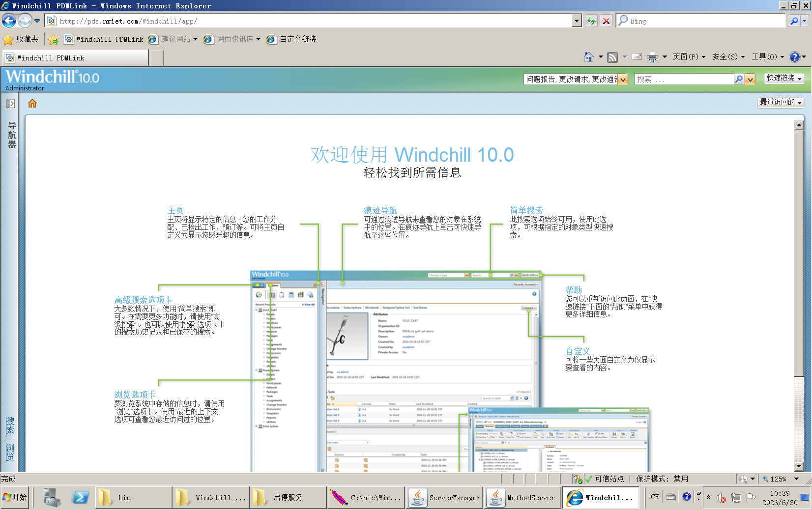The height and width of the screenshot is (510, 812).
Task: Open 自定义链接 favorites link
Action: [291, 39]
